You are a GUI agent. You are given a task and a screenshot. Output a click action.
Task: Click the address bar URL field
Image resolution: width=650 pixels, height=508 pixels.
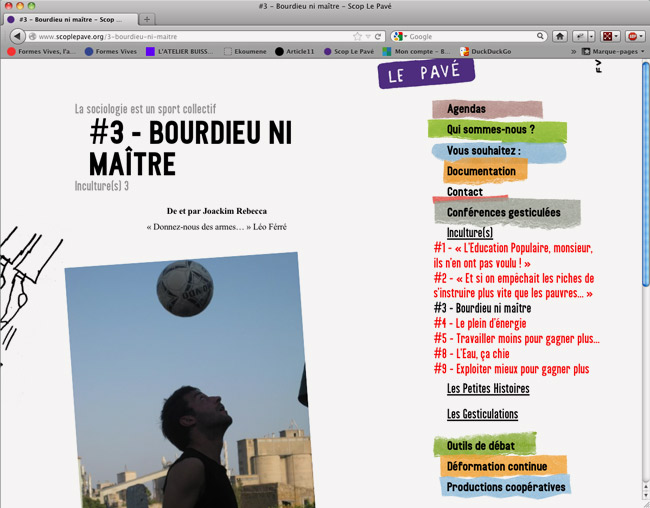tap(193, 36)
